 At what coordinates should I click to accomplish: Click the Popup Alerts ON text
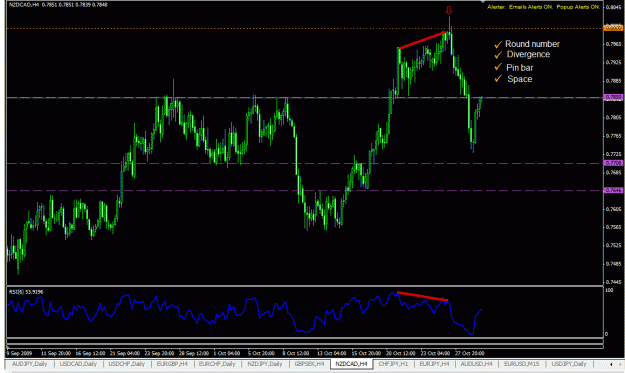point(578,7)
